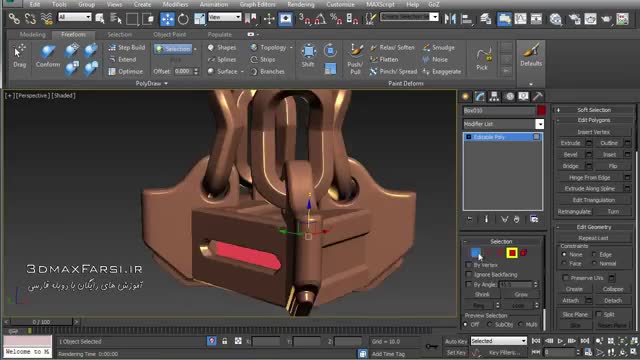The image size is (640, 360).
Task: Click the Extrude button
Action: pos(571,143)
